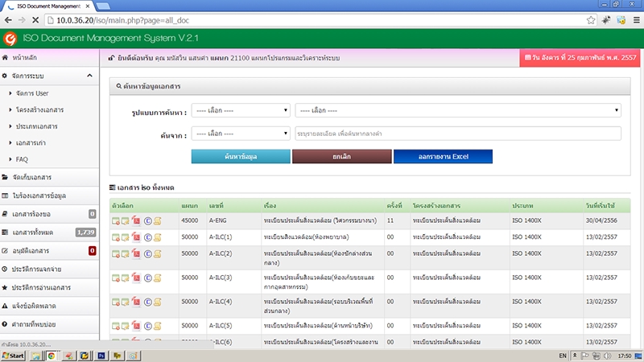Click the 1,739 badge on เอกสารทั้งหมด
This screenshot has width=644, height=362.
[85, 232]
